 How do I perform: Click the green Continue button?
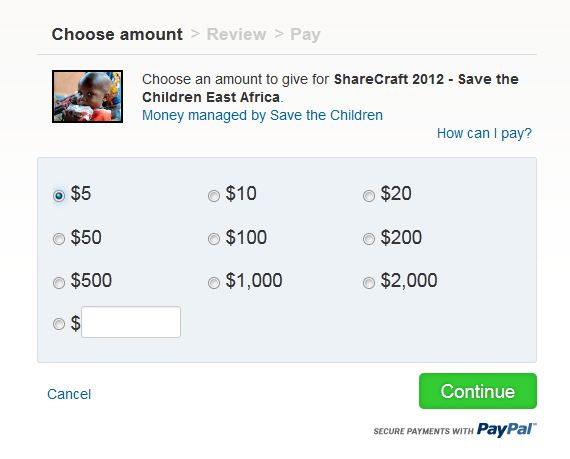[478, 391]
